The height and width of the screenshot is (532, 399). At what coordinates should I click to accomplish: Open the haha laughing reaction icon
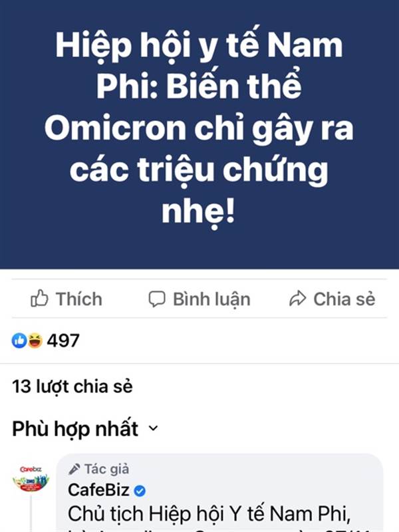[x=35, y=340]
